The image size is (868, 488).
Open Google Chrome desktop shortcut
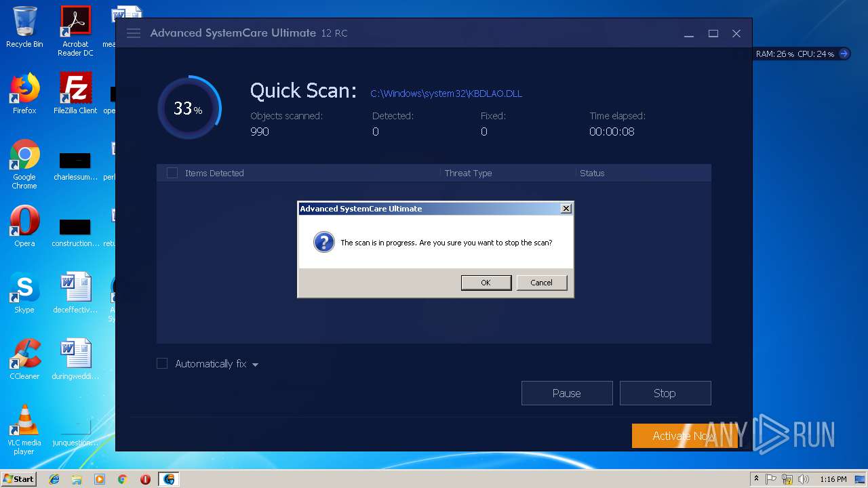tap(24, 164)
